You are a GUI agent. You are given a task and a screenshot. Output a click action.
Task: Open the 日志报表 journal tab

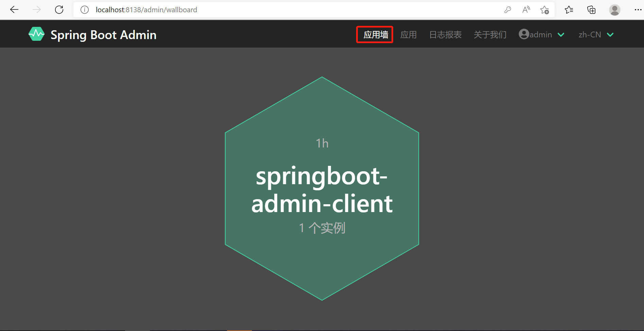pyautogui.click(x=445, y=35)
